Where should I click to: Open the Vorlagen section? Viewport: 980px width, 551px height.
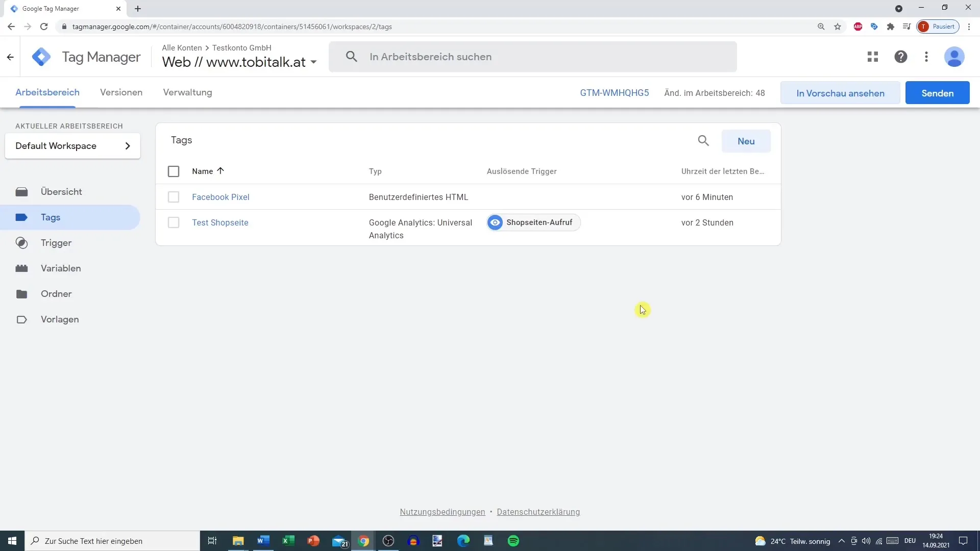(x=59, y=319)
